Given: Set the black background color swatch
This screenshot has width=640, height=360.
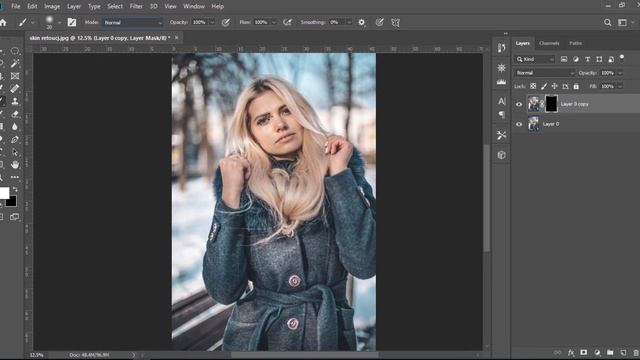Looking at the screenshot, I should point(11,201).
